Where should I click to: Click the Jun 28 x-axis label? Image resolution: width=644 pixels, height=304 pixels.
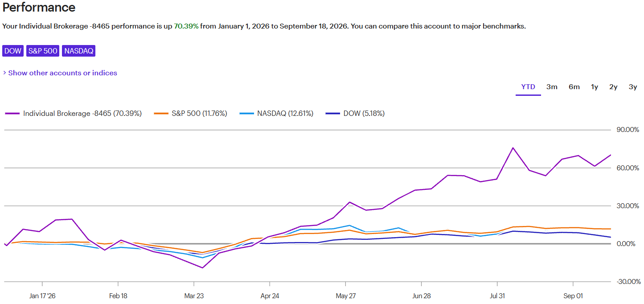pos(421,296)
